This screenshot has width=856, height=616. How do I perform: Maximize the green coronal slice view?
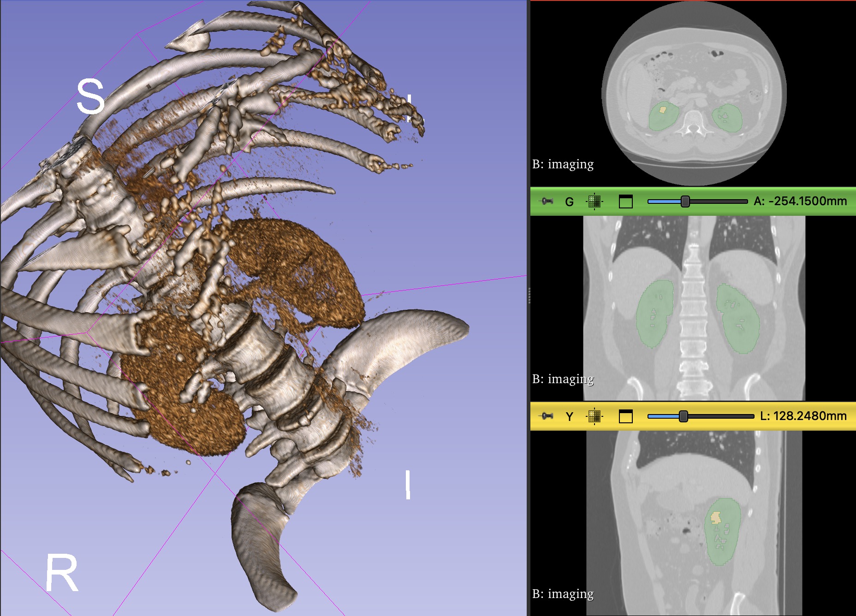click(x=625, y=201)
